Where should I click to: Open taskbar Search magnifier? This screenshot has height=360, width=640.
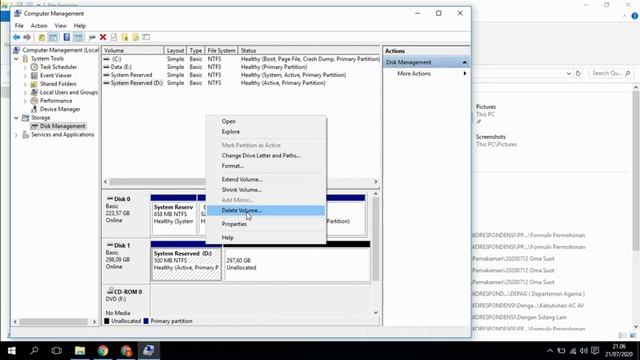[x=34, y=351]
